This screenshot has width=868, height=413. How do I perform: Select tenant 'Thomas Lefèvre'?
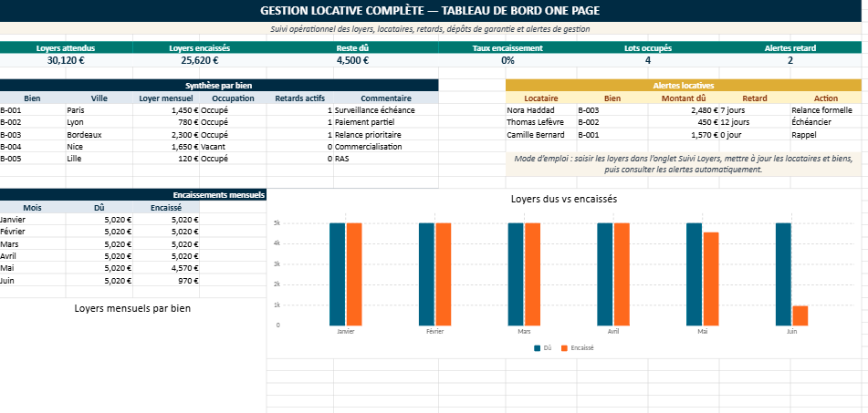[541, 122]
